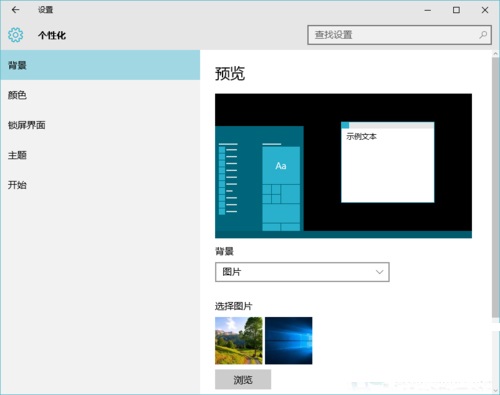Click the 选择图片 label
The height and width of the screenshot is (395, 500).
click(x=234, y=306)
